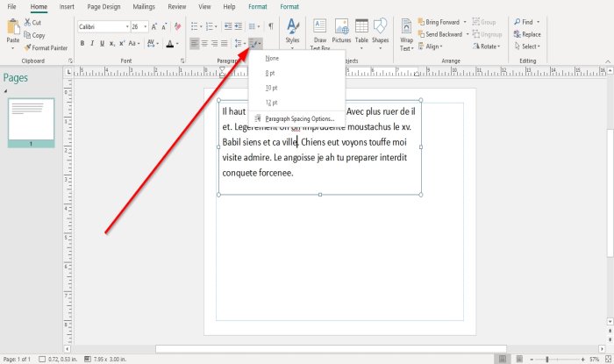Open the font color picker dropdown
The image size is (614, 364).
tap(177, 44)
